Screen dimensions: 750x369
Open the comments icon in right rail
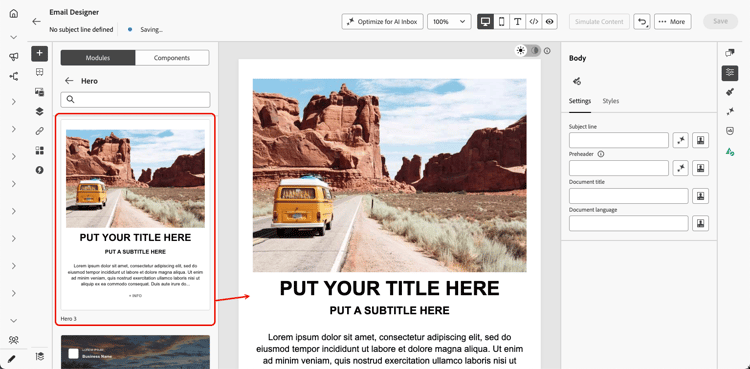pos(730,53)
